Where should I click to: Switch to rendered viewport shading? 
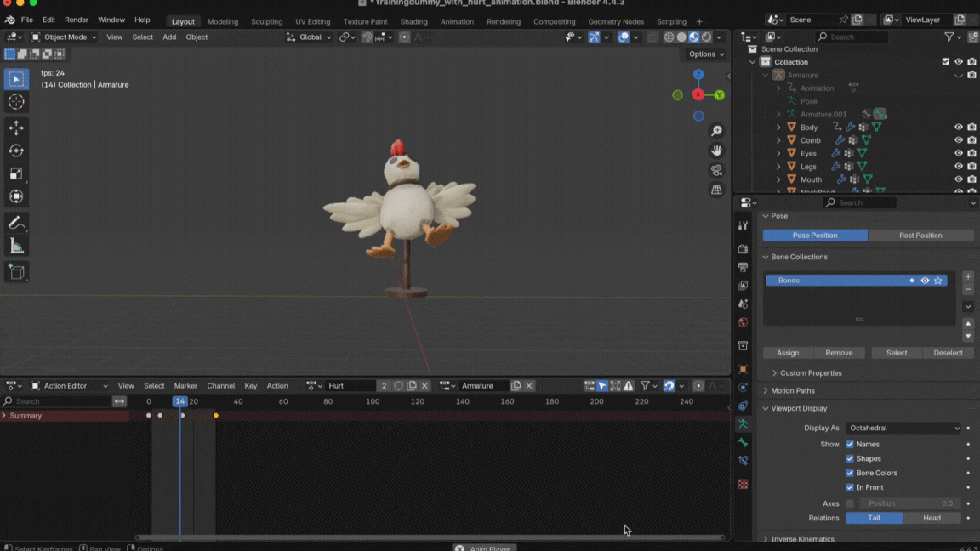[x=706, y=37]
